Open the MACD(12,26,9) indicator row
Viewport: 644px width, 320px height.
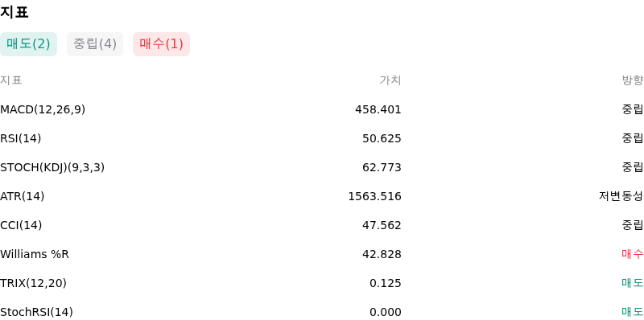pos(322,109)
